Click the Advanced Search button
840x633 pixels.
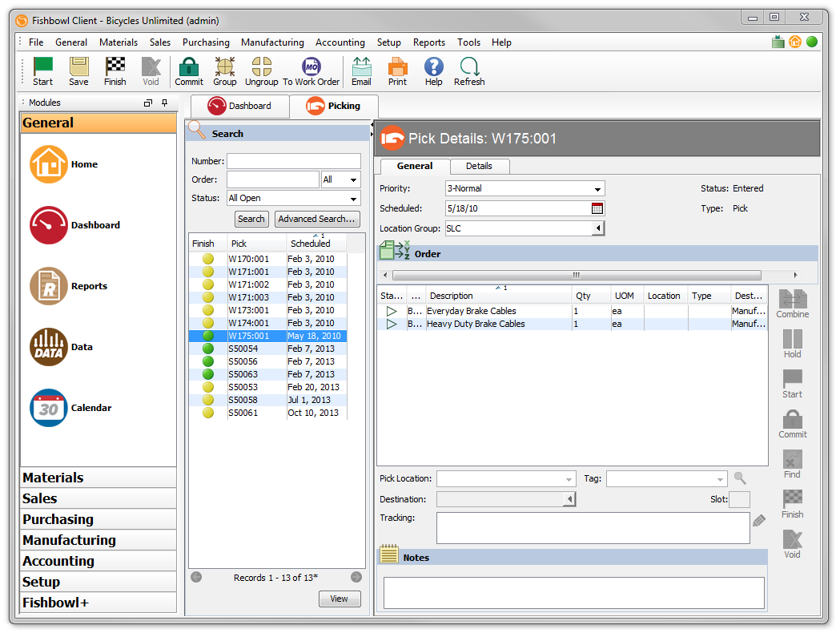click(x=316, y=219)
